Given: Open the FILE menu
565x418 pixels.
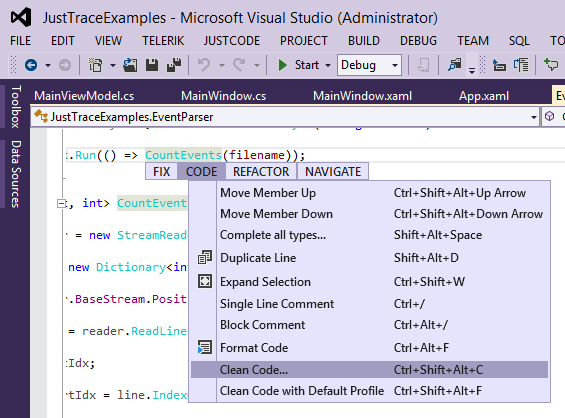Looking at the screenshot, I should (21, 41).
